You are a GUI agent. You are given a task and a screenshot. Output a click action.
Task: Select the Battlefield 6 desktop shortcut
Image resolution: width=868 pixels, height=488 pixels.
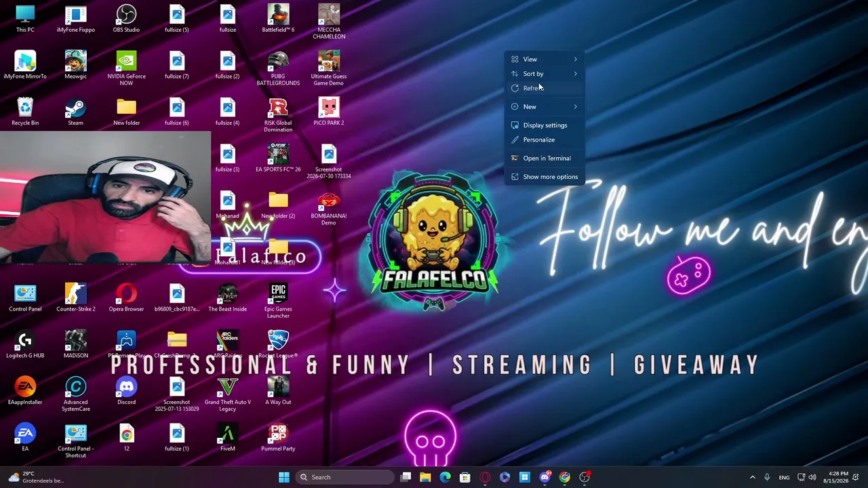pos(278,19)
